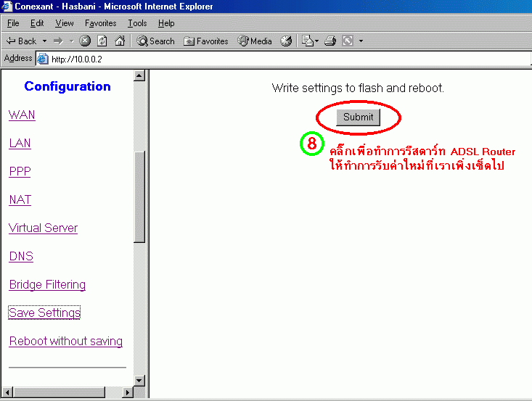Click the Mail icon in toolbar
The height and width of the screenshot is (401, 532).
pyautogui.click(x=308, y=41)
